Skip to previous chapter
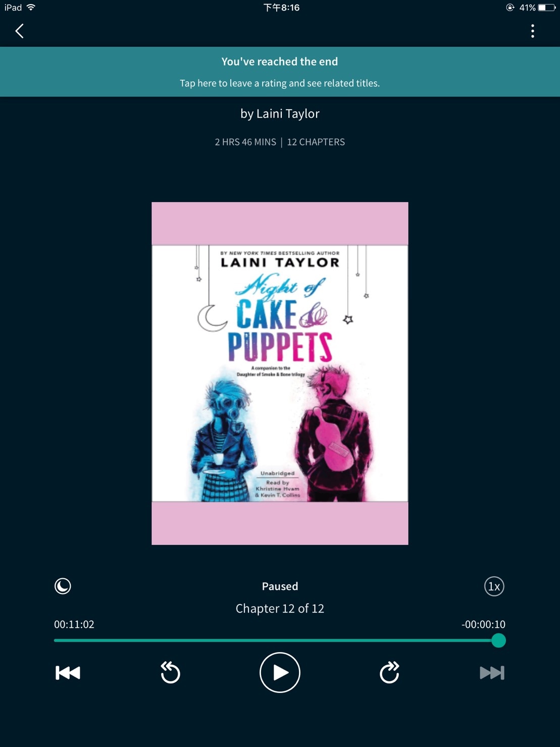Viewport: 560px width, 747px height. (68, 673)
